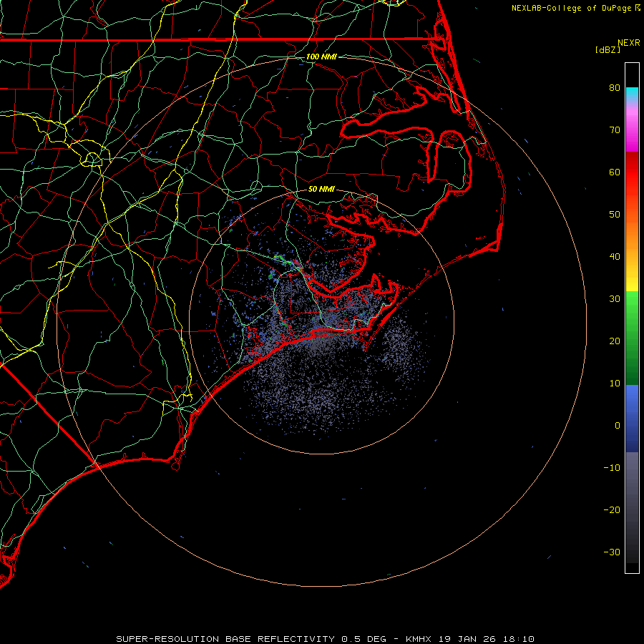Click the -30 value on the dBZ scale

pyautogui.click(x=612, y=552)
